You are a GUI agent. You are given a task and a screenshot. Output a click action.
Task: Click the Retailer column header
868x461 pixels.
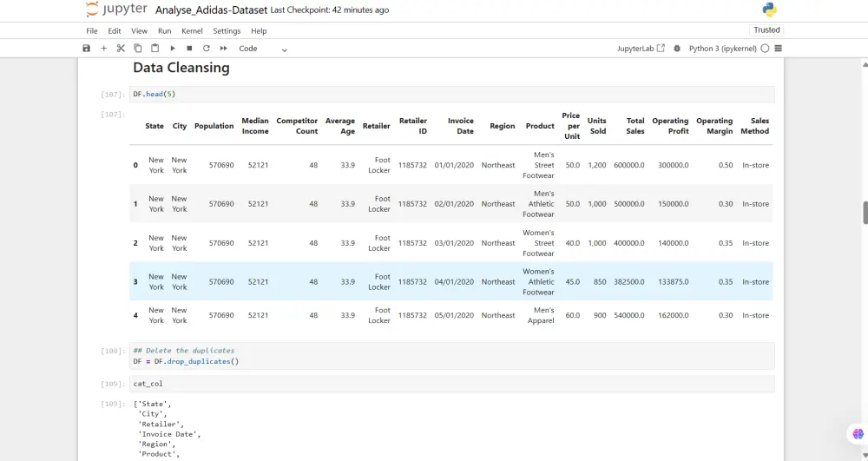click(377, 126)
